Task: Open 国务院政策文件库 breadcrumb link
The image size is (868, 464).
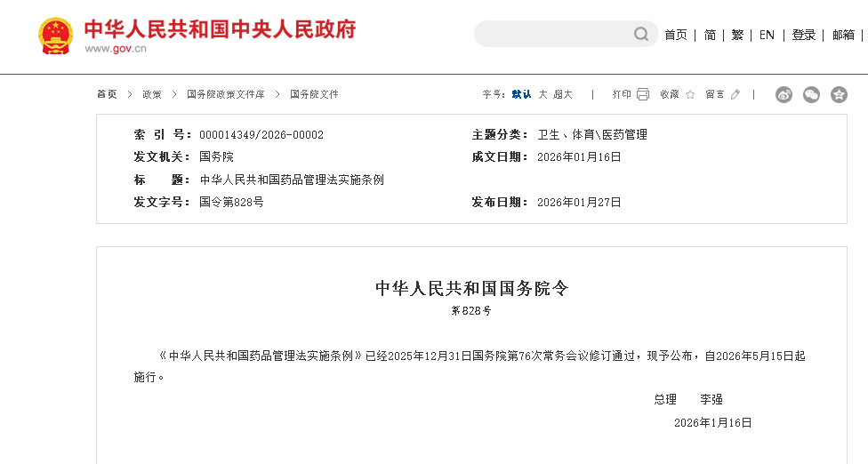Action: click(225, 94)
